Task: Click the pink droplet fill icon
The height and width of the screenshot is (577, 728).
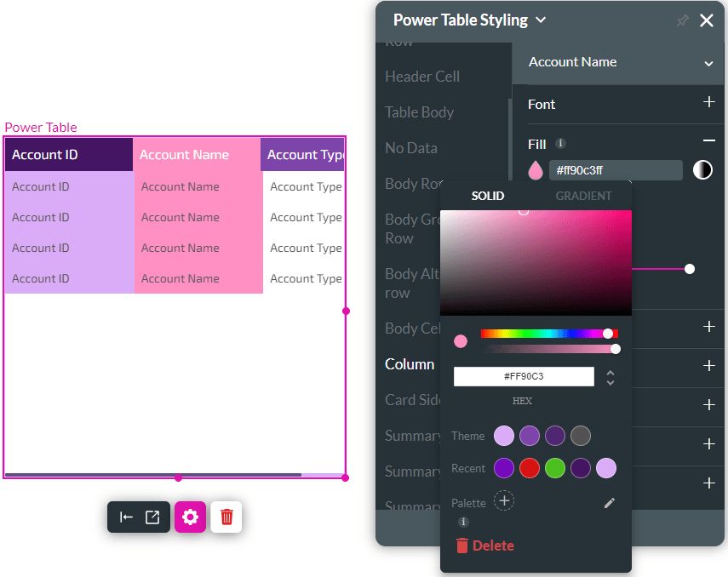Action: point(536,170)
